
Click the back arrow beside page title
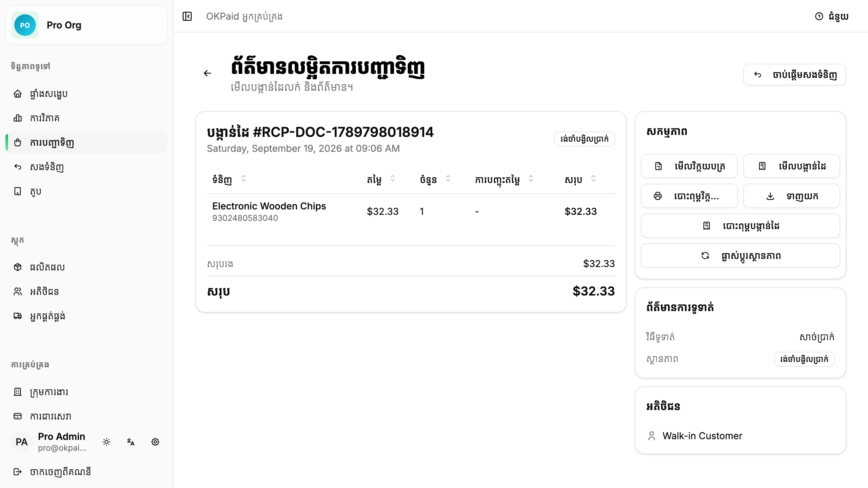(208, 73)
